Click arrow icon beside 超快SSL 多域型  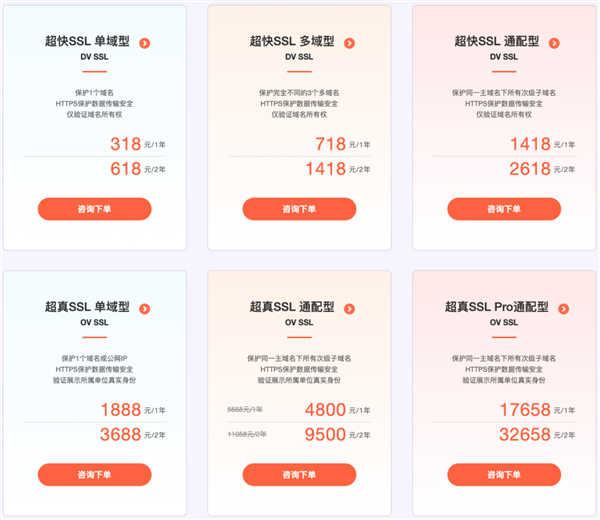point(349,43)
